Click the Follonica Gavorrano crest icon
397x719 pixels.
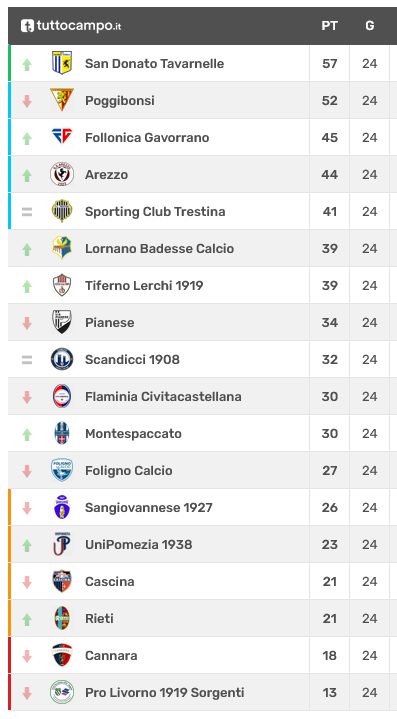62,137
